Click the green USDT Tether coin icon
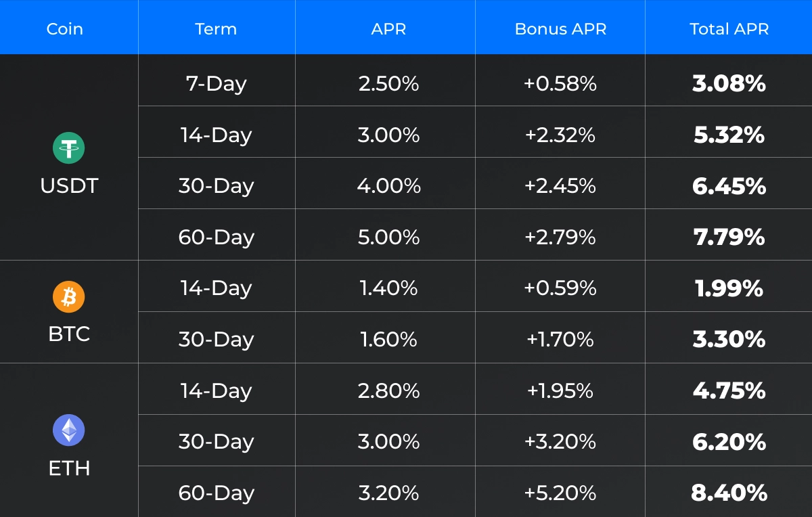This screenshot has width=812, height=517. coord(69,148)
